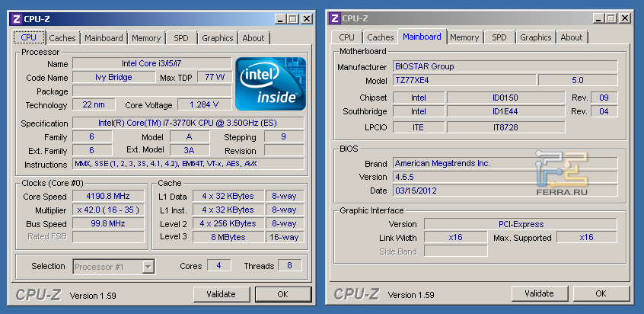Click the Level 3 8 MBytes value

point(228,237)
